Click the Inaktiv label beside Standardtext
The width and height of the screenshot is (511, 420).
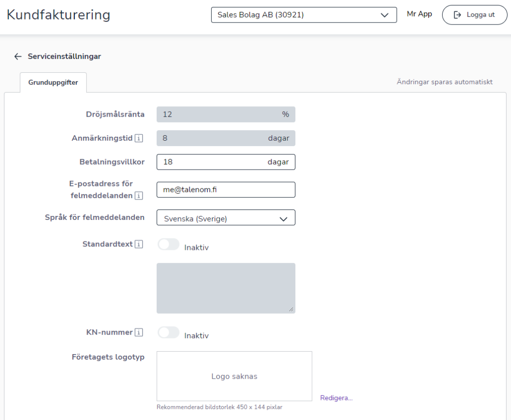click(x=196, y=247)
